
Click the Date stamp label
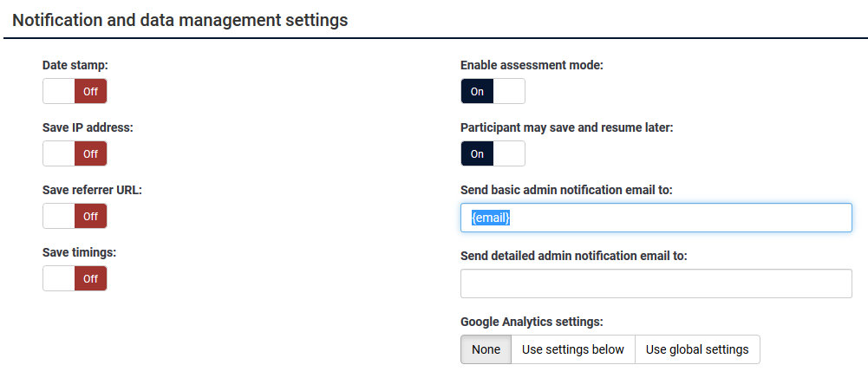pos(75,65)
